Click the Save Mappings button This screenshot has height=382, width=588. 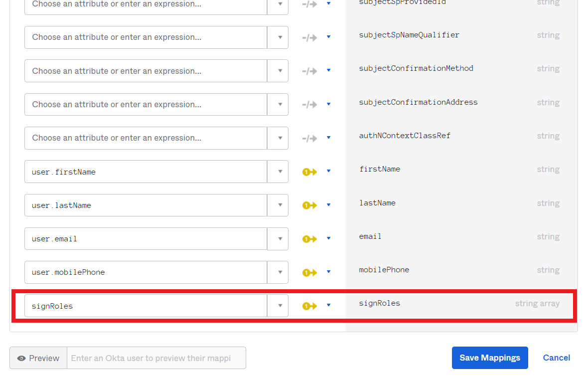[490, 358]
